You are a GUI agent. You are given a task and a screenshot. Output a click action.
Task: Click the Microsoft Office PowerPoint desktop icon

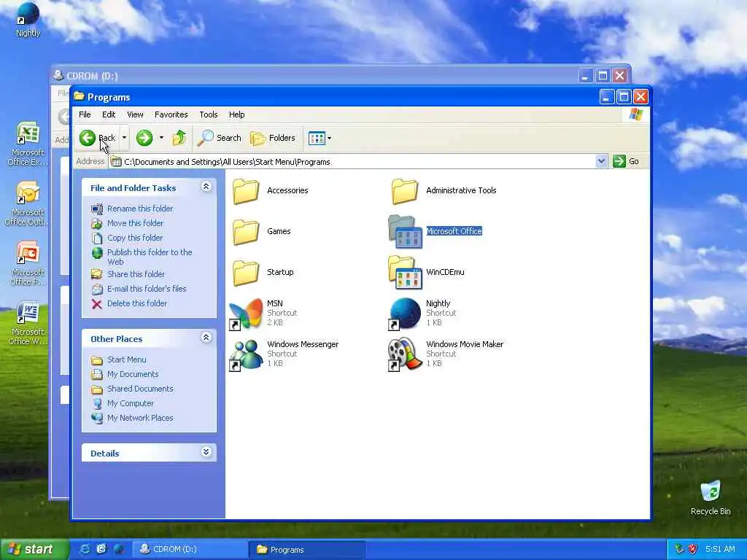(28, 252)
